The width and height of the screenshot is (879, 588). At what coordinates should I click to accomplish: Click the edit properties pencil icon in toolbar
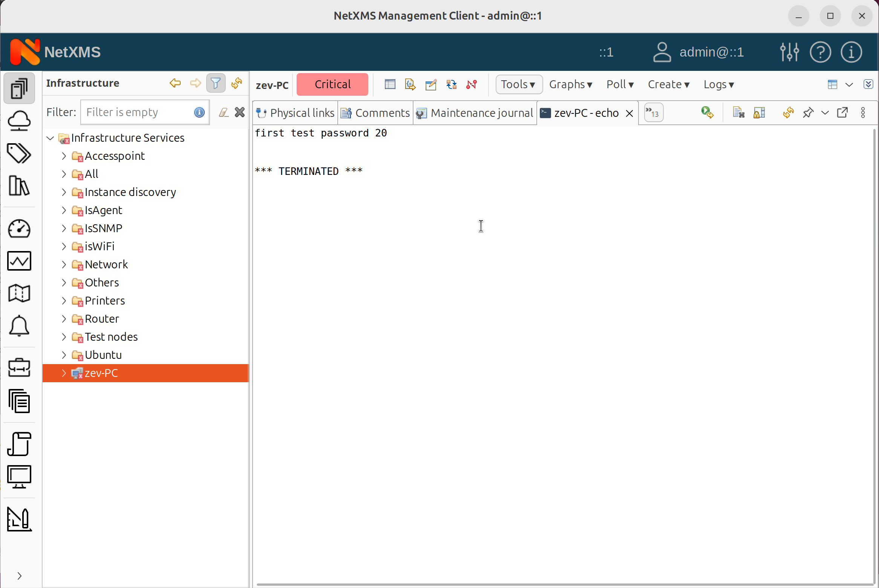pos(430,84)
